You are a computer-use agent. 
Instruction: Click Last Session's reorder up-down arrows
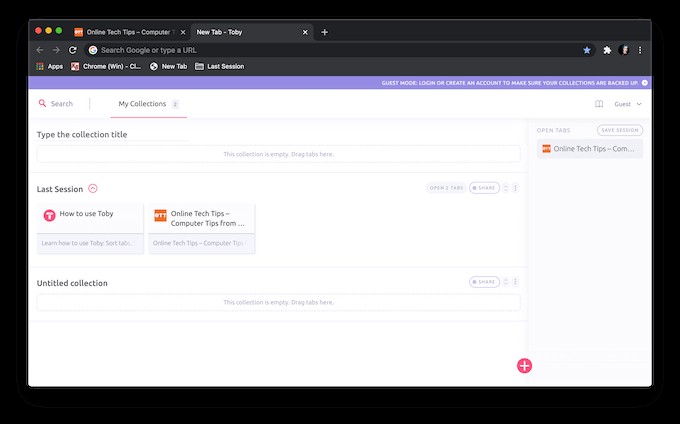pyautogui.click(x=506, y=188)
